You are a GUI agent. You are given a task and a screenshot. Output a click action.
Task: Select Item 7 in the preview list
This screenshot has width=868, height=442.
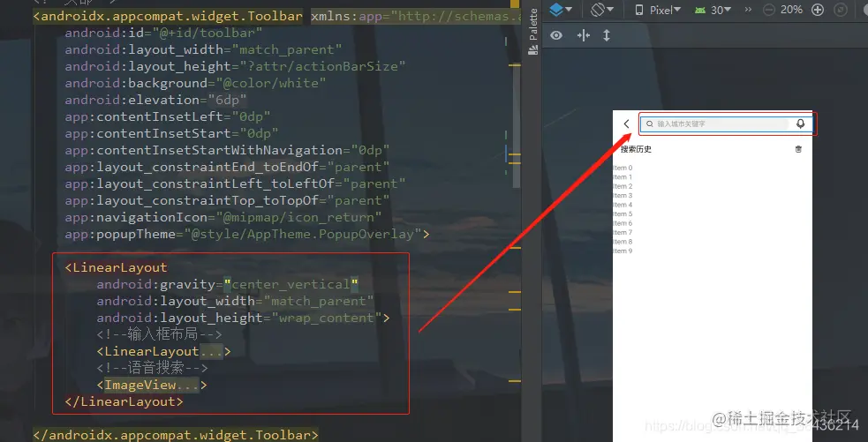(623, 232)
